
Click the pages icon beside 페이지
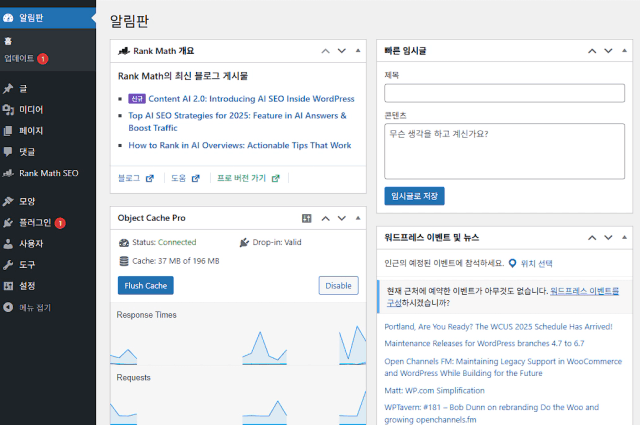(8, 131)
